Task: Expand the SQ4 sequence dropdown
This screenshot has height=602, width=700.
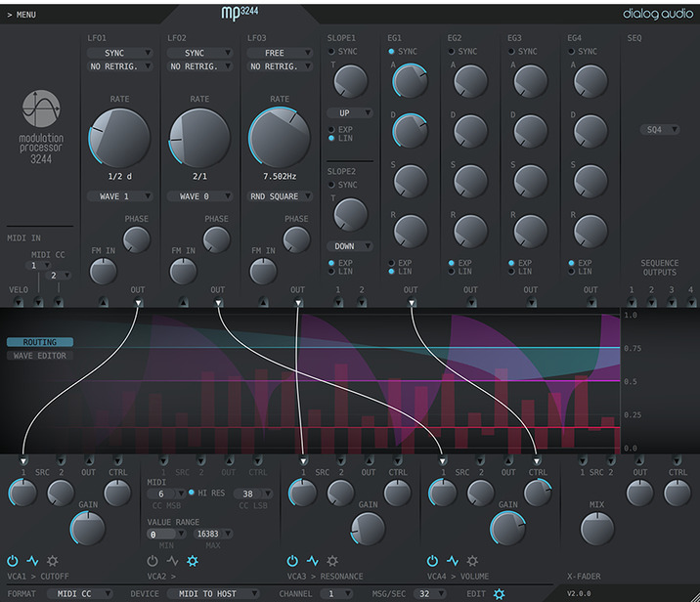Action: tap(659, 129)
